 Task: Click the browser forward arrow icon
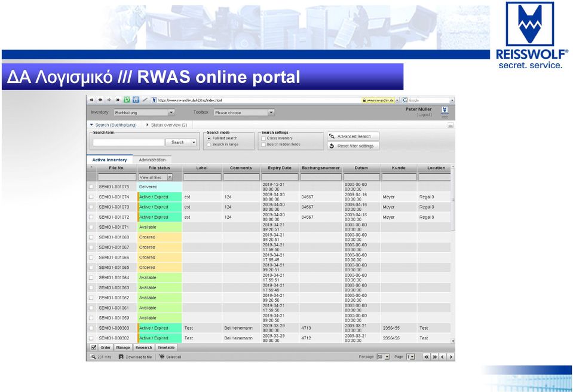(109, 100)
